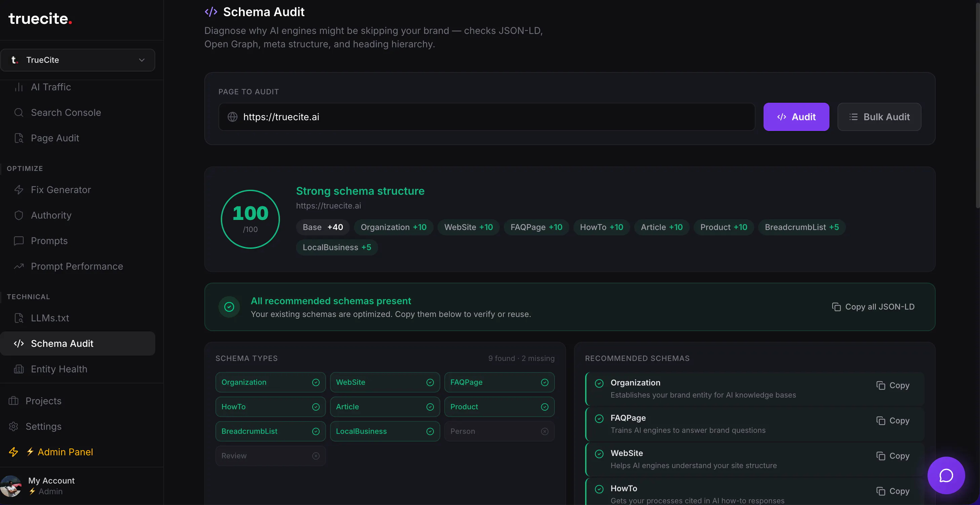
Task: Click the green check icon beside All recommended schemas
Action: pyautogui.click(x=229, y=307)
